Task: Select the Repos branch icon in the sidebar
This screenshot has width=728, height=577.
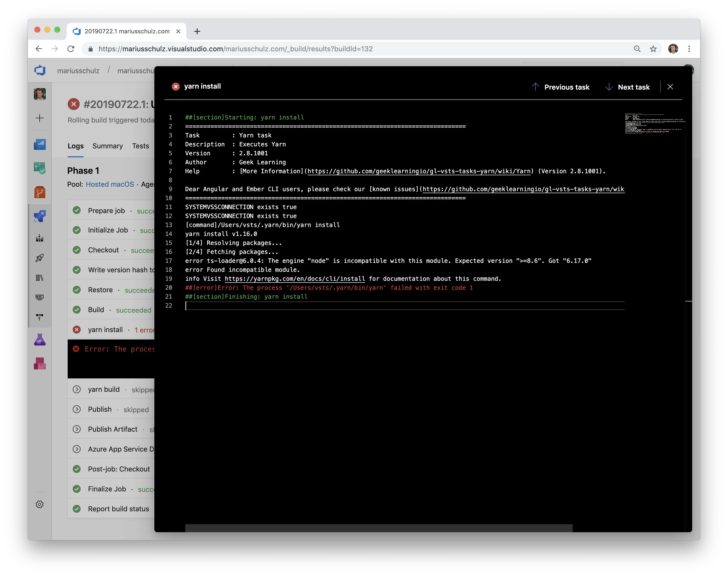Action: click(40, 192)
